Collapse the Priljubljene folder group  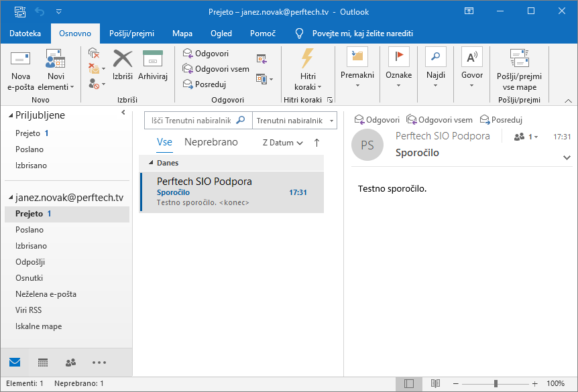11,116
